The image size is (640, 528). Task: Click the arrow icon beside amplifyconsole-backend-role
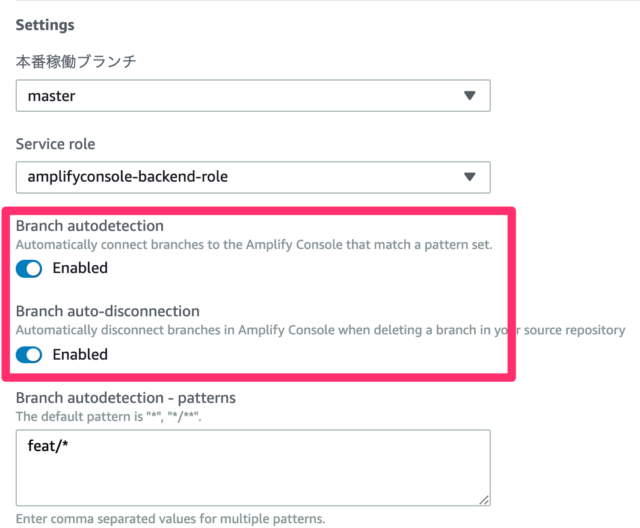pyautogui.click(x=470, y=177)
